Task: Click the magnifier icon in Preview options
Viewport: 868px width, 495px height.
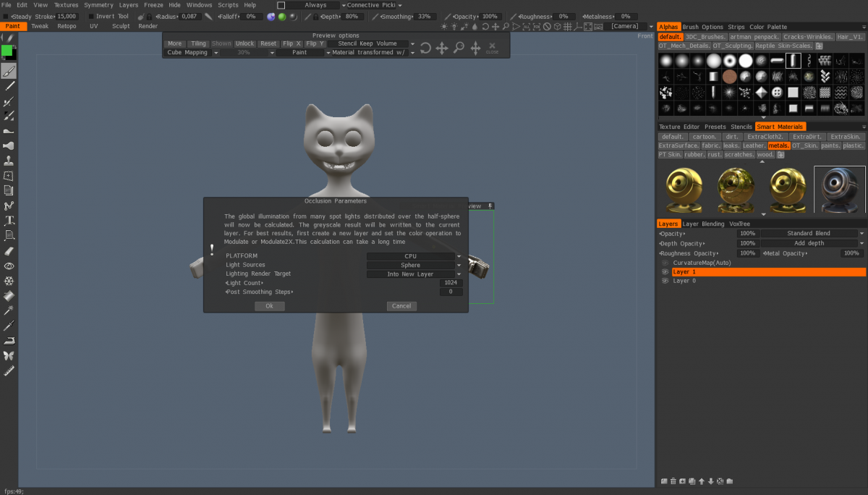Action: coord(459,48)
